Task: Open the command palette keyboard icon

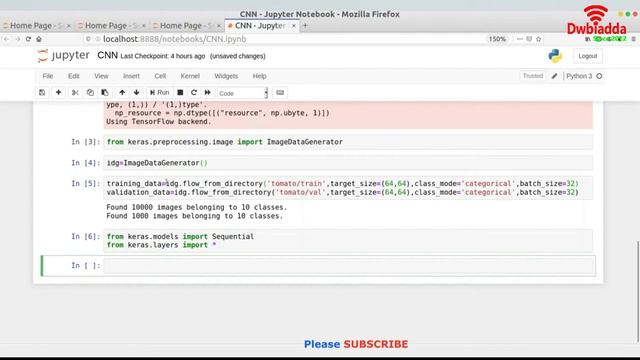Action: coord(280,93)
